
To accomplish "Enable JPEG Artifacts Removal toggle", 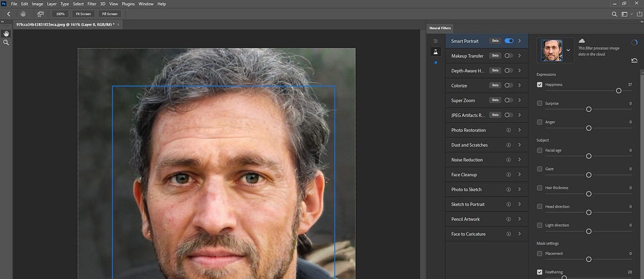I will point(509,115).
